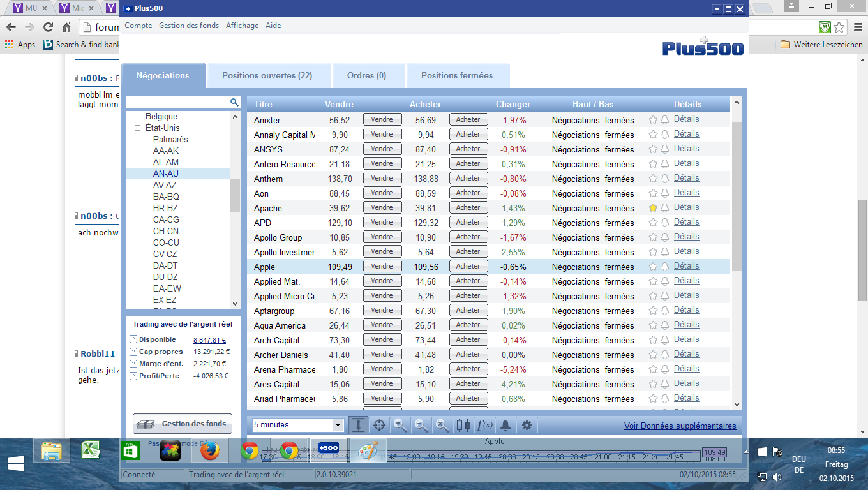The image size is (868, 490).
Task: Choose the candlestick chart type icon
Action: (x=464, y=425)
